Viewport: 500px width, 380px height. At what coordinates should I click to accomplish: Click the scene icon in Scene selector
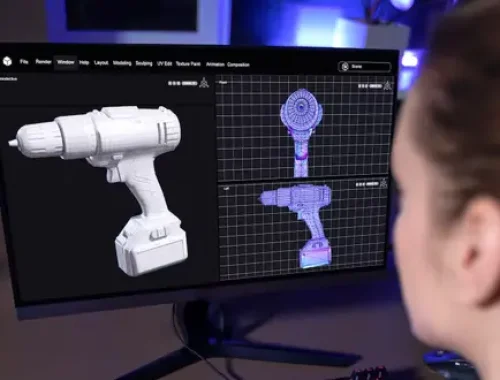coord(345,66)
